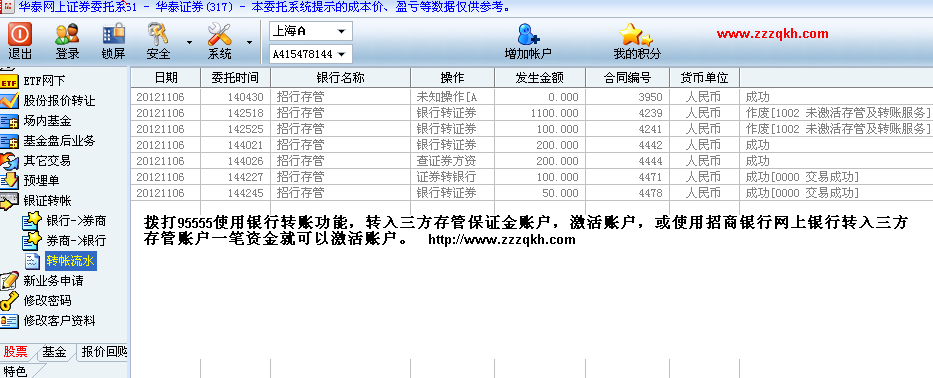Sort by 银行名称 column header

[340, 77]
